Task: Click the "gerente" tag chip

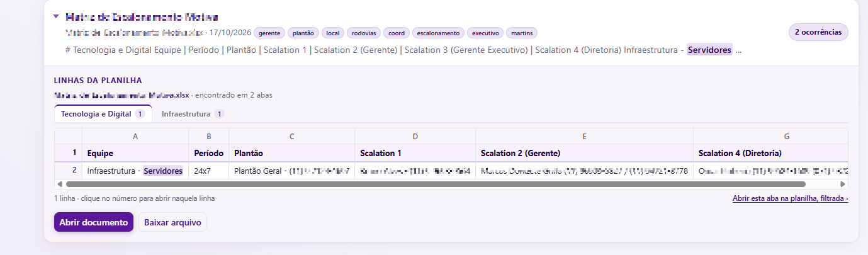Action: click(269, 33)
